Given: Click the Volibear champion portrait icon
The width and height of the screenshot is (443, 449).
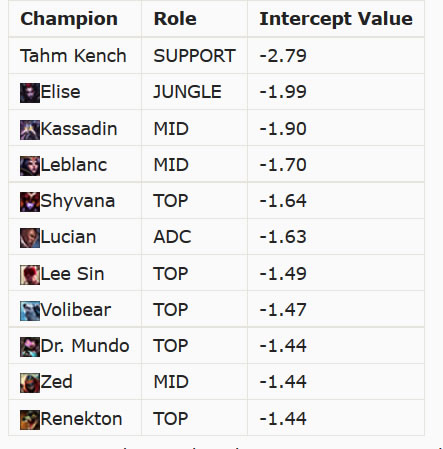Looking at the screenshot, I should pyautogui.click(x=30, y=311).
